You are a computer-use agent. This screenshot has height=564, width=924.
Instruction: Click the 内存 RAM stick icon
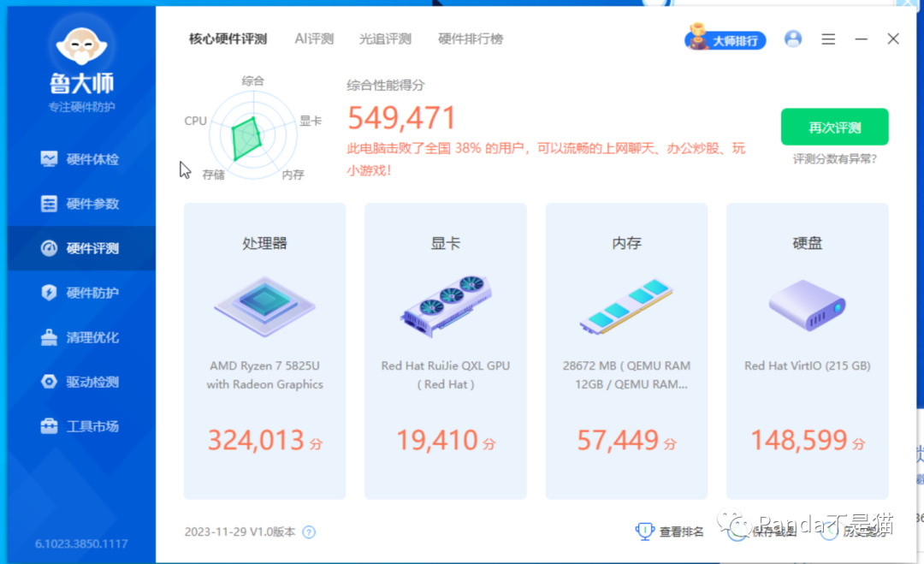pyautogui.click(x=626, y=306)
